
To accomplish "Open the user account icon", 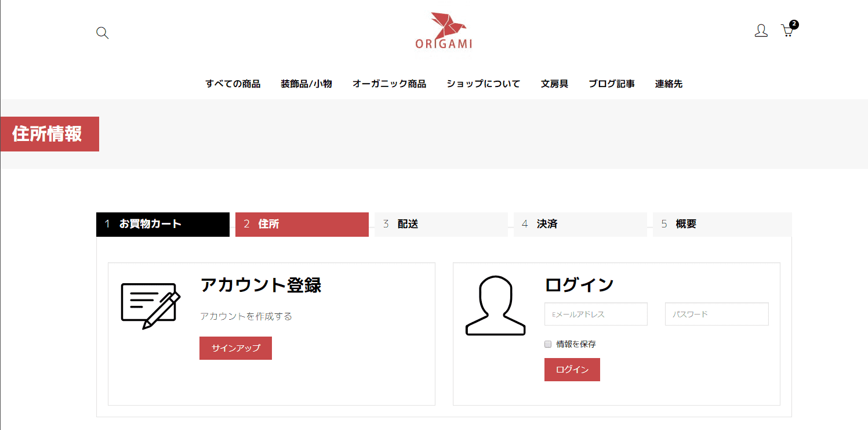I will [761, 31].
